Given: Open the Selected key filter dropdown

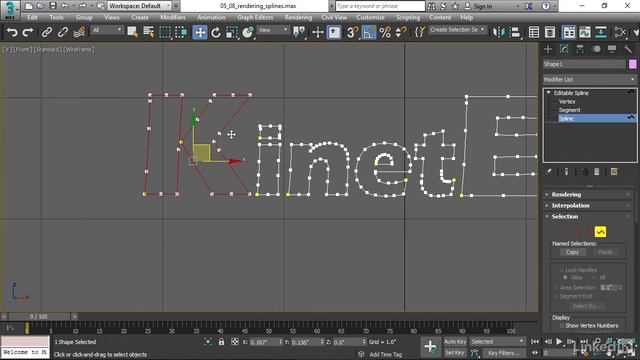Looking at the screenshot, I should click(497, 342).
